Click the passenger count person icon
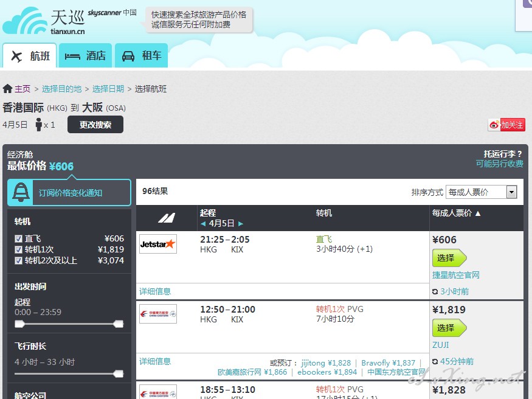 pos(39,125)
